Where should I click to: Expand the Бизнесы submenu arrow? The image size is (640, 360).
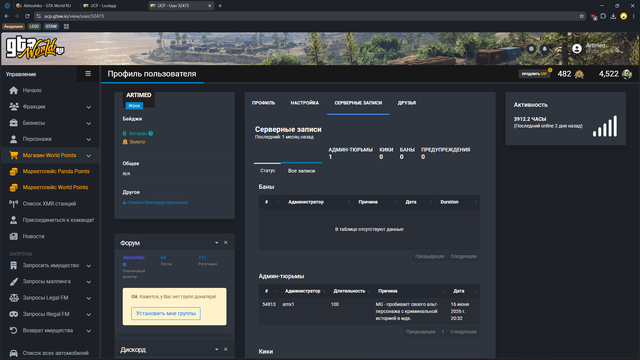[89, 123]
